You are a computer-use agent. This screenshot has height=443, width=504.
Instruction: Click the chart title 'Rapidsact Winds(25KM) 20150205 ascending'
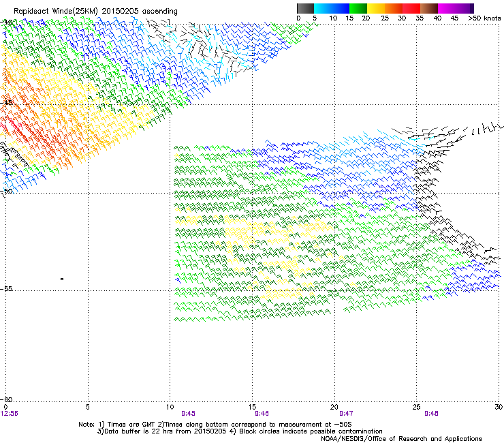(x=95, y=11)
